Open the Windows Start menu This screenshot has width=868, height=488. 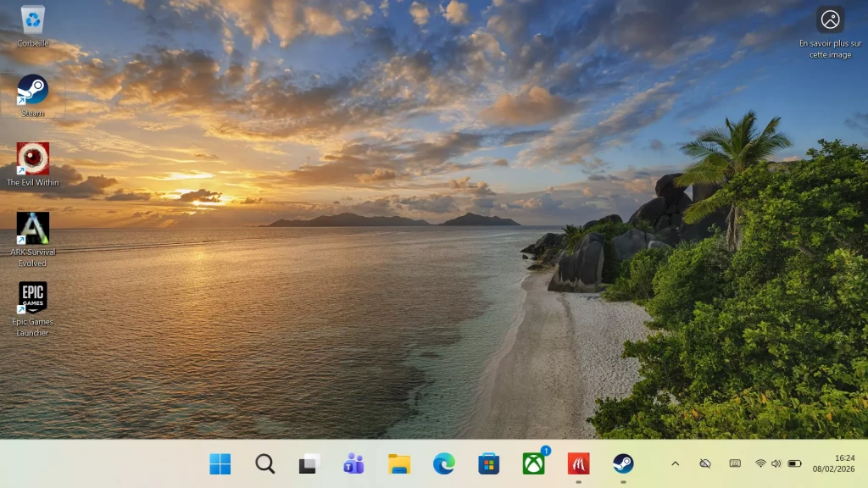click(x=220, y=463)
